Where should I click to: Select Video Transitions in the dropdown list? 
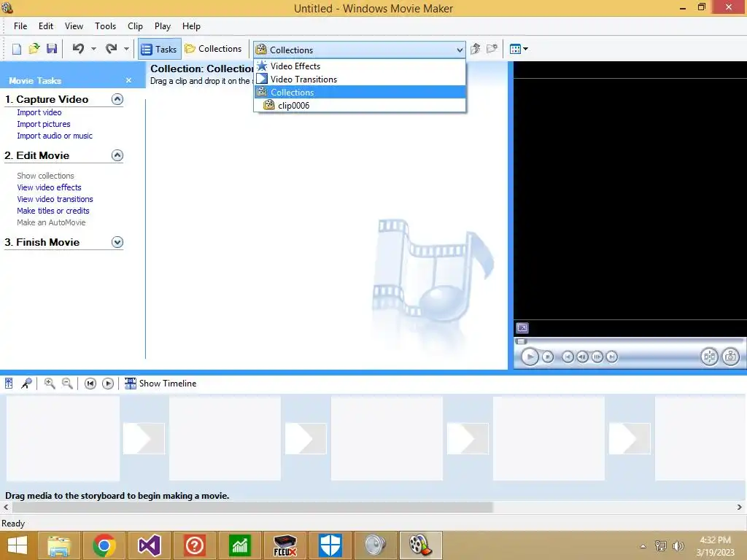point(360,79)
